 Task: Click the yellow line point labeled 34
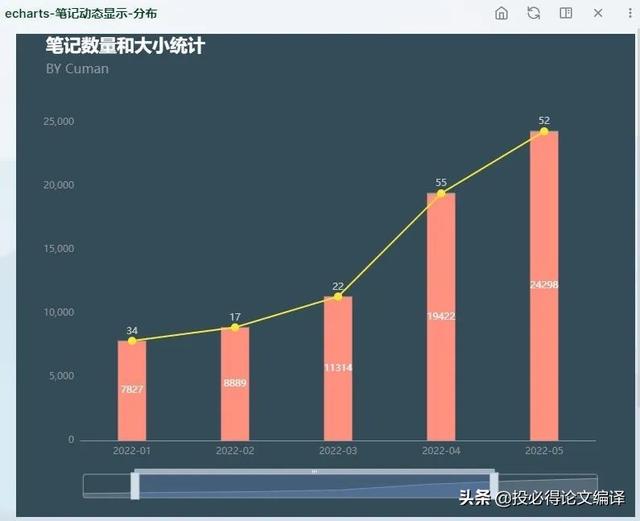(132, 341)
